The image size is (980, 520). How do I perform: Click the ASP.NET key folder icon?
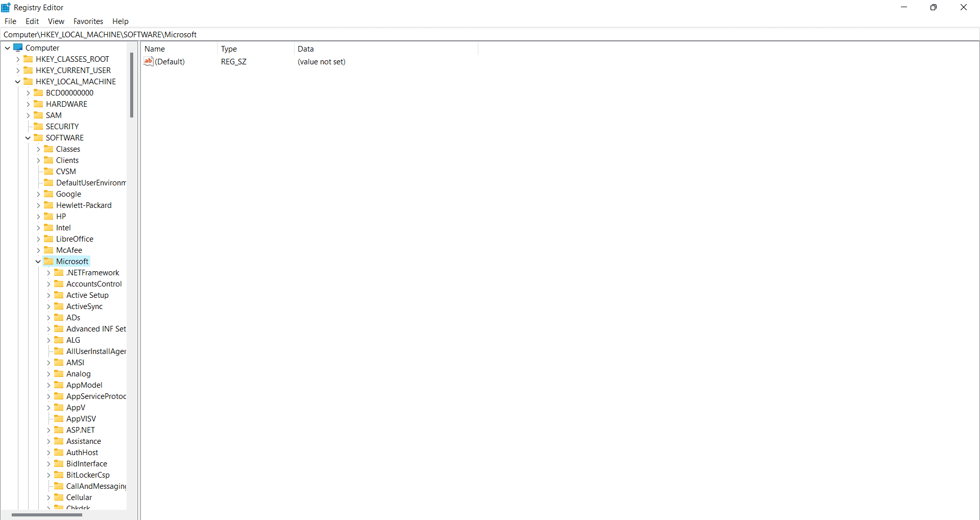tap(59, 430)
